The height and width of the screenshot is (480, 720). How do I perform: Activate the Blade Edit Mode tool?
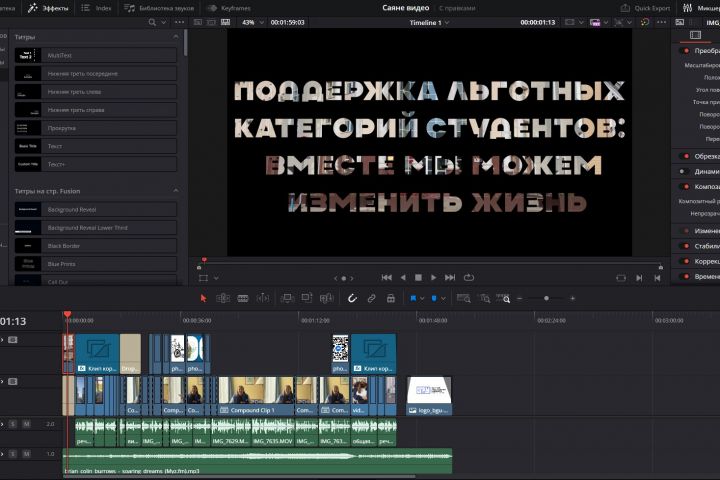click(x=243, y=299)
